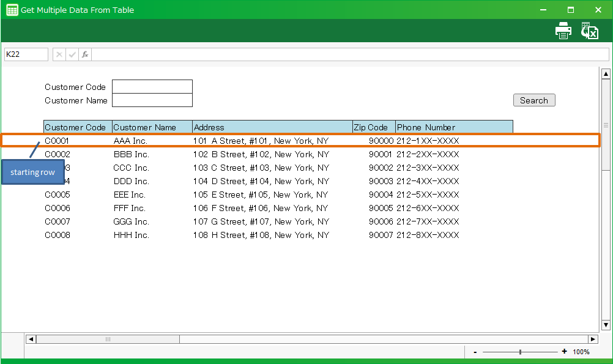The width and height of the screenshot is (613, 364).
Task: Click the 100% zoom level text
Action: click(581, 352)
